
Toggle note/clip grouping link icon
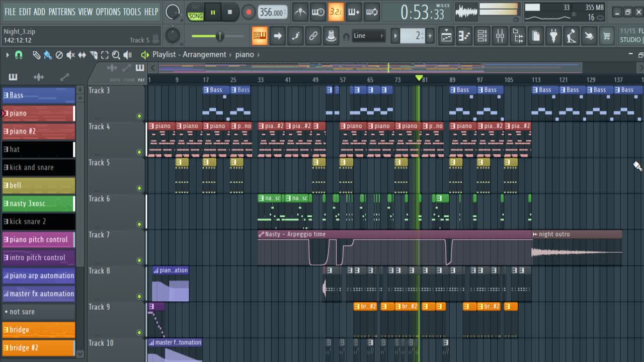pos(313,36)
